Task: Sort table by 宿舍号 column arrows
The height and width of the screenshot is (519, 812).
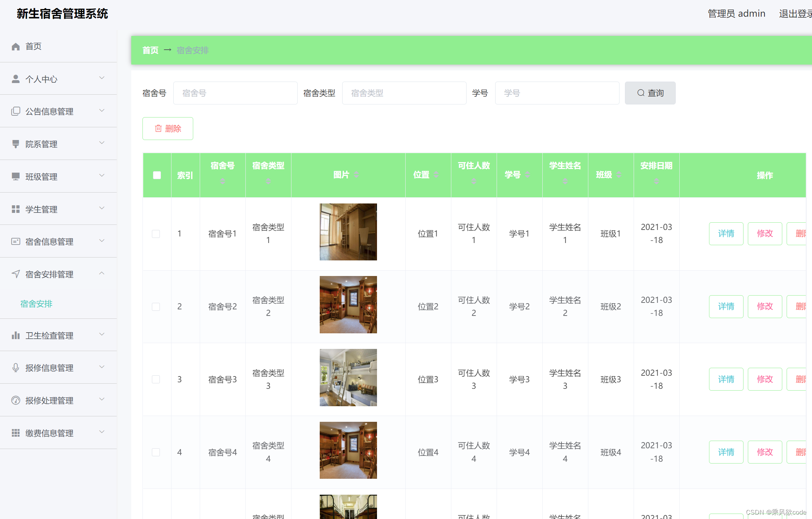Action: pos(223,181)
